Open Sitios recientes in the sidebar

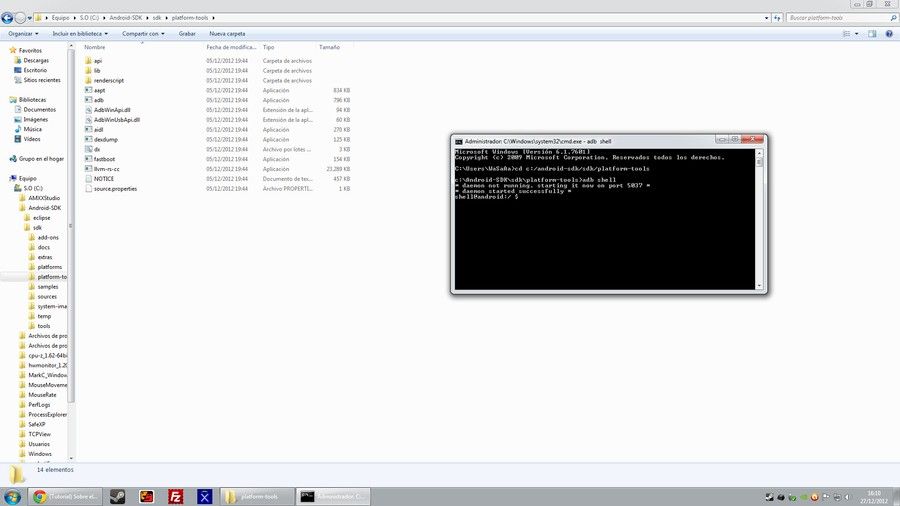coord(41,80)
